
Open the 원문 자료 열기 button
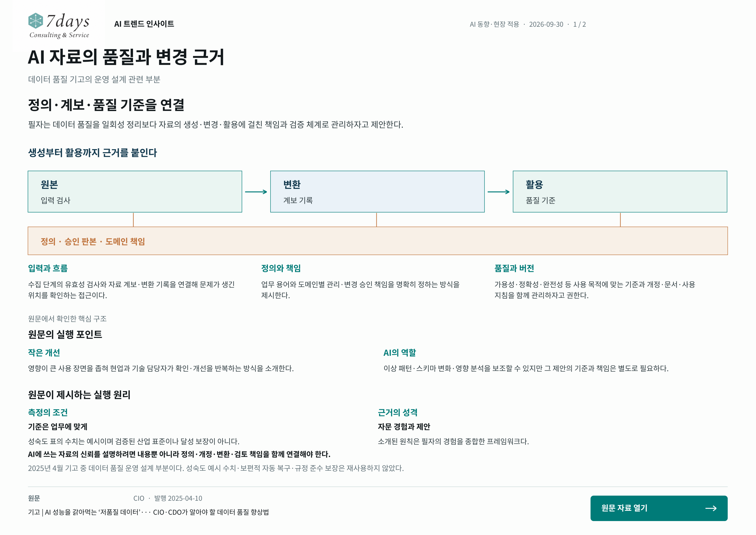(x=658, y=508)
